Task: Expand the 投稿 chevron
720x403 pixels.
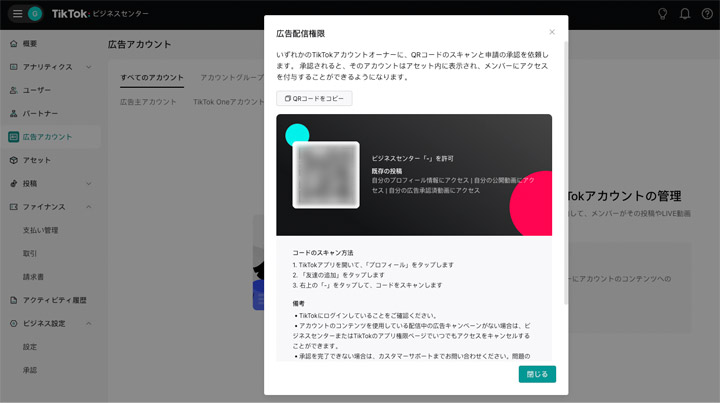Action: (x=89, y=184)
